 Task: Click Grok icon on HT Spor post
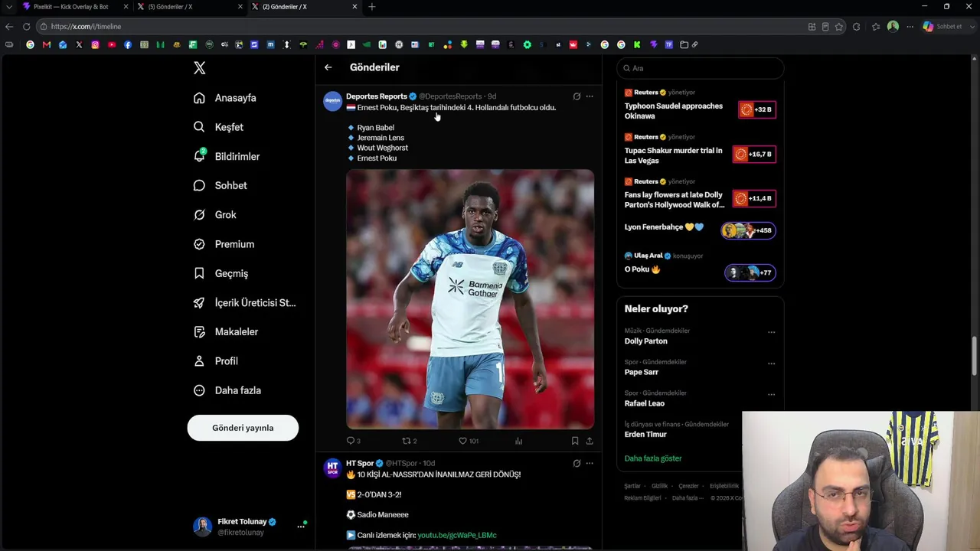tap(577, 463)
